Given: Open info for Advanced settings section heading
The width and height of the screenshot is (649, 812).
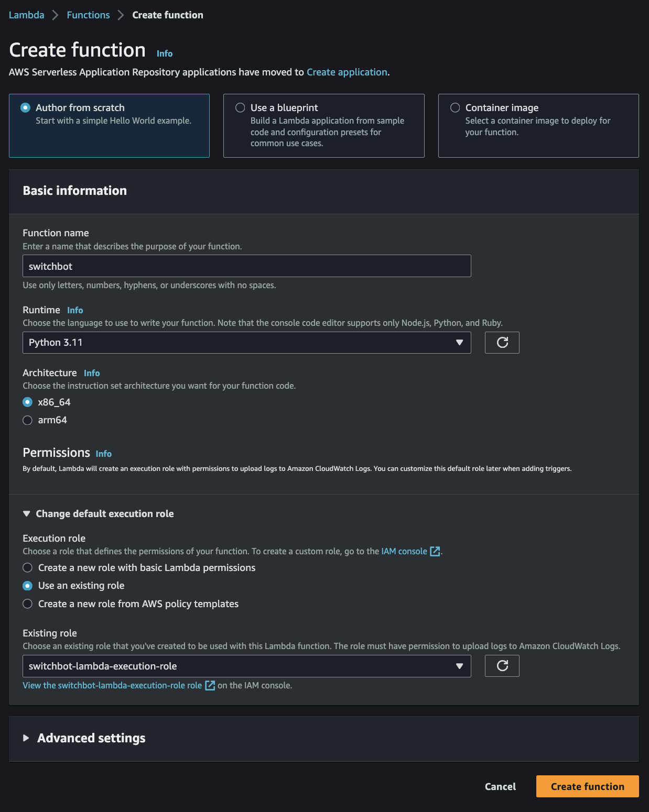Looking at the screenshot, I should [x=91, y=738].
